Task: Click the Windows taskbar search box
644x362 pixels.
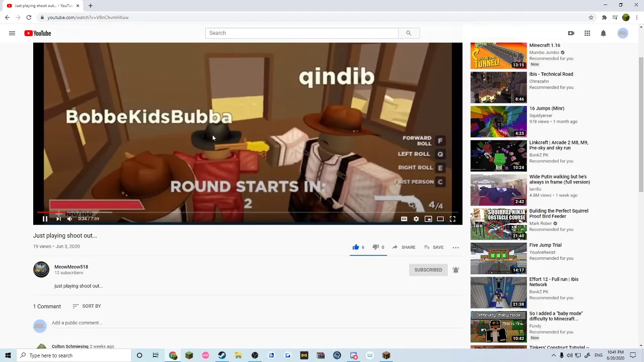Action: (73, 355)
